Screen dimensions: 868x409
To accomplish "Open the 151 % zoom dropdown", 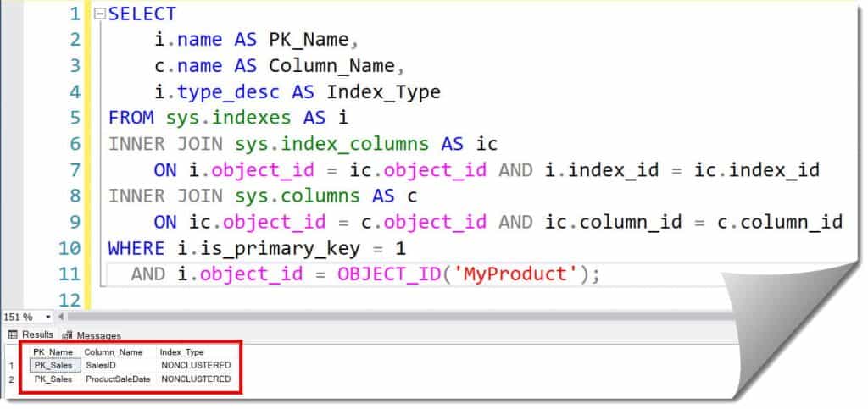I will tap(48, 318).
